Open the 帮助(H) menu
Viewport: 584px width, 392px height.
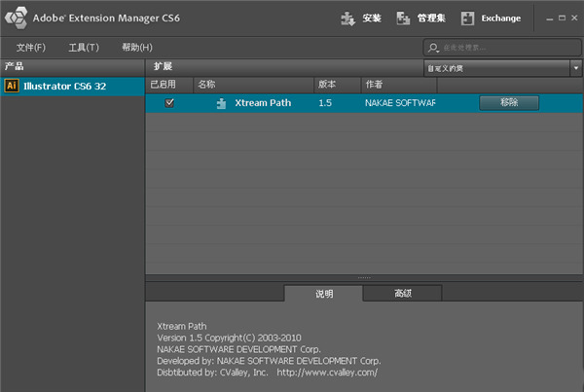click(137, 48)
